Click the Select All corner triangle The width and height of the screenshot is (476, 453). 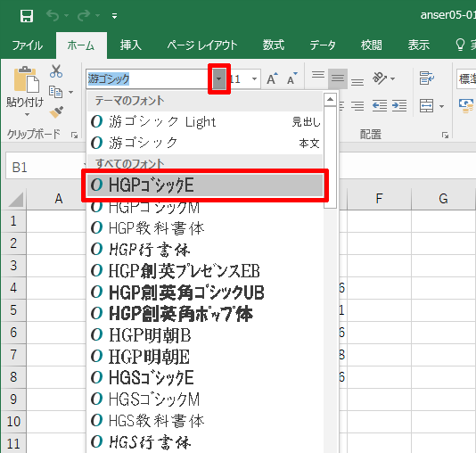[15, 199]
